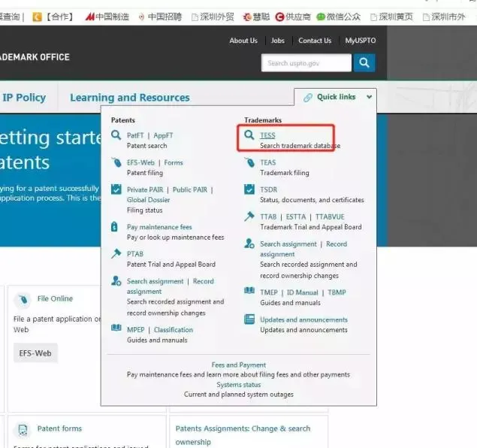Open the TESS trademark search link

(267, 135)
